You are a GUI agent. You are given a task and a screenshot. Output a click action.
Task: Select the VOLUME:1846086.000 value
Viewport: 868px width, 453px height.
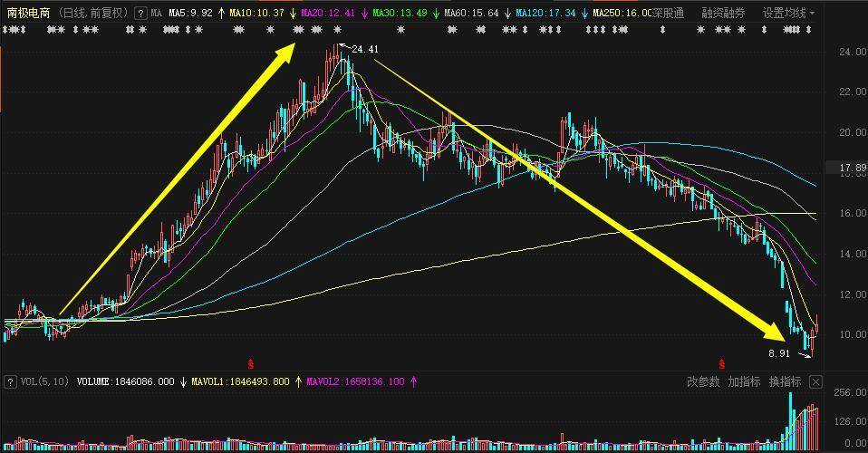[x=125, y=381]
